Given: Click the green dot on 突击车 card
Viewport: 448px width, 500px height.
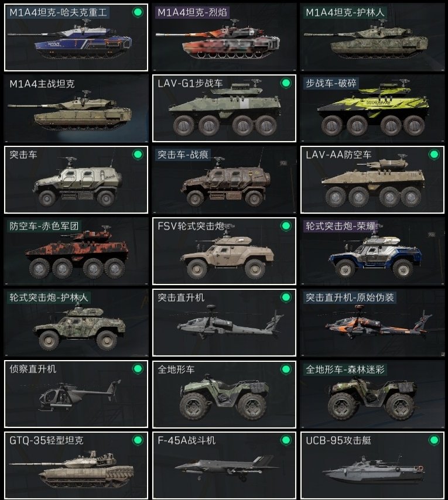Looking at the screenshot, I should (x=138, y=155).
